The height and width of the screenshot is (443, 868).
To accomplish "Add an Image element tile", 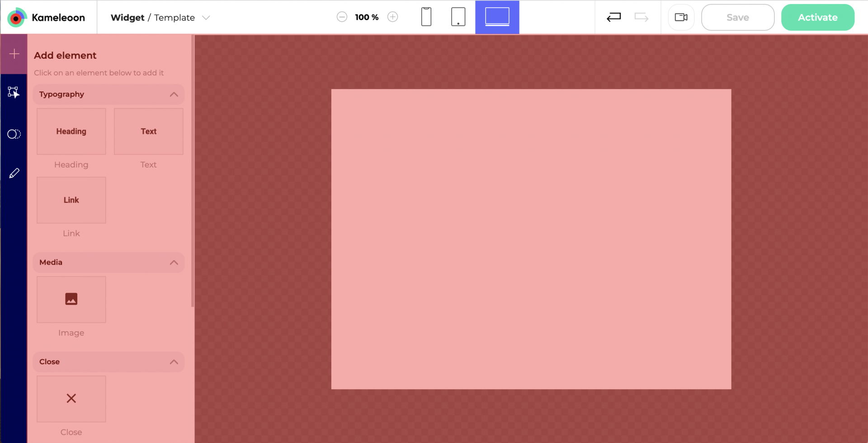I will [71, 300].
